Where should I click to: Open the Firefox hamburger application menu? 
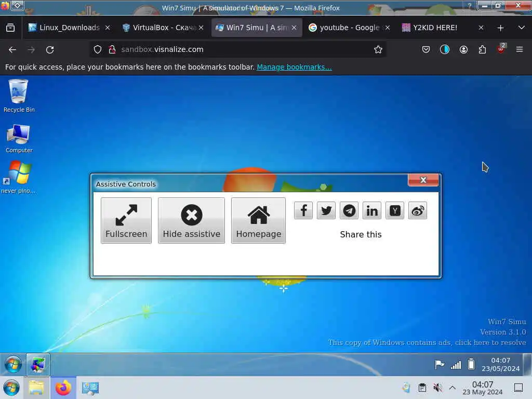520,49
